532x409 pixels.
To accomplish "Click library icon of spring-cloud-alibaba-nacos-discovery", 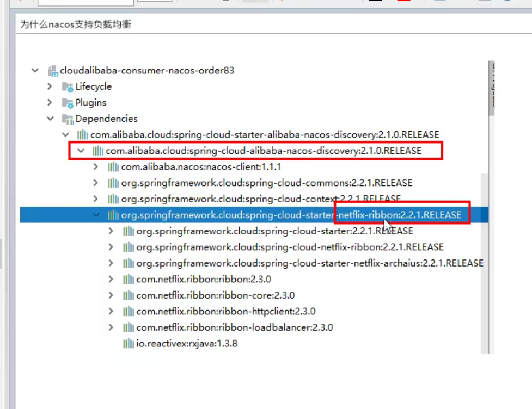I will pyautogui.click(x=97, y=151).
